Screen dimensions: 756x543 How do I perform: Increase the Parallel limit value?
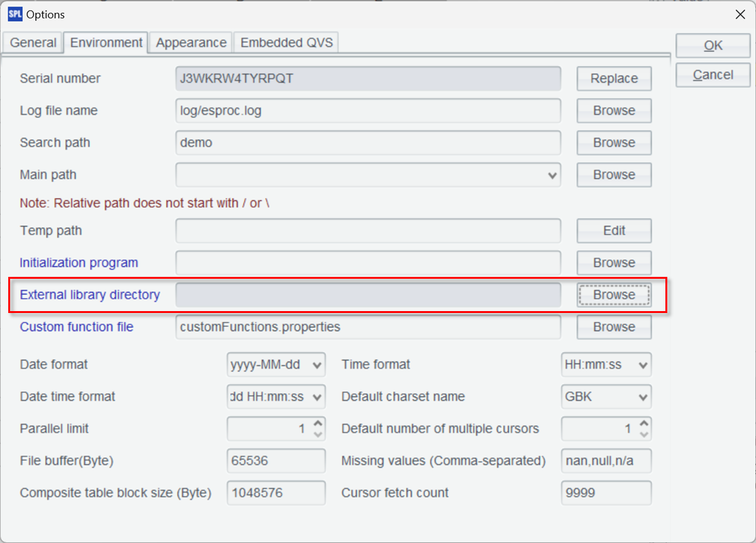coord(318,424)
